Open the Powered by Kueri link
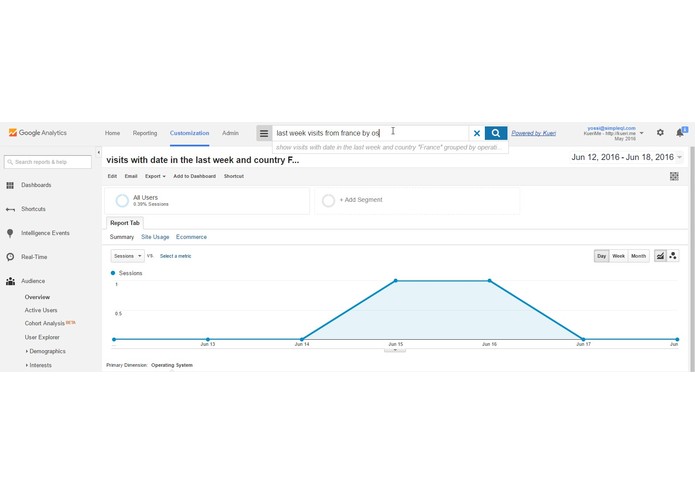 (534, 133)
